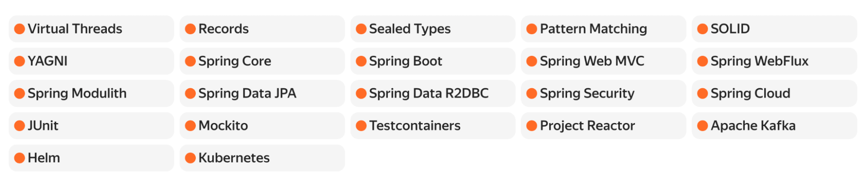Image resolution: width=868 pixels, height=178 pixels.
Task: Select the Spring Boot tag
Action: [x=433, y=61]
